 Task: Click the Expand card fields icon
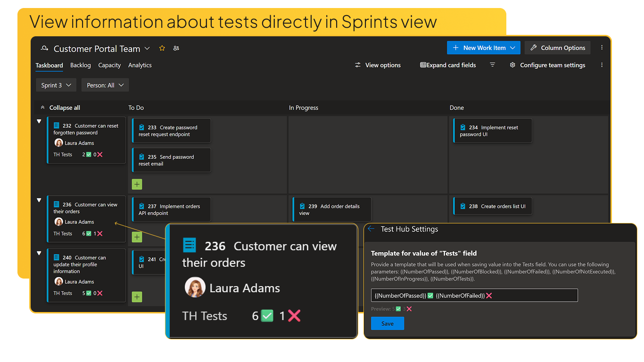tap(423, 65)
